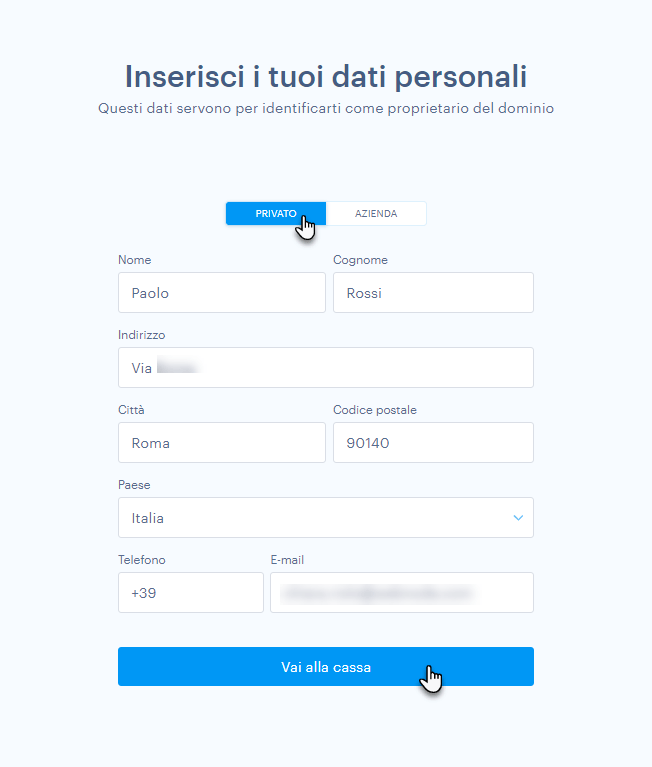Click the Indirizzo label text
The image size is (652, 767).
tap(142, 335)
